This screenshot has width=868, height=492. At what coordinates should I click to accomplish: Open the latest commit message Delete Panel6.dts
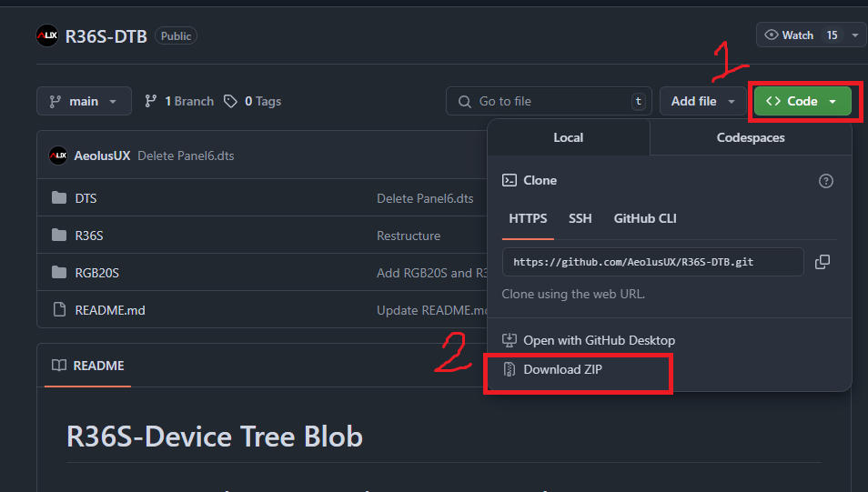pos(186,156)
